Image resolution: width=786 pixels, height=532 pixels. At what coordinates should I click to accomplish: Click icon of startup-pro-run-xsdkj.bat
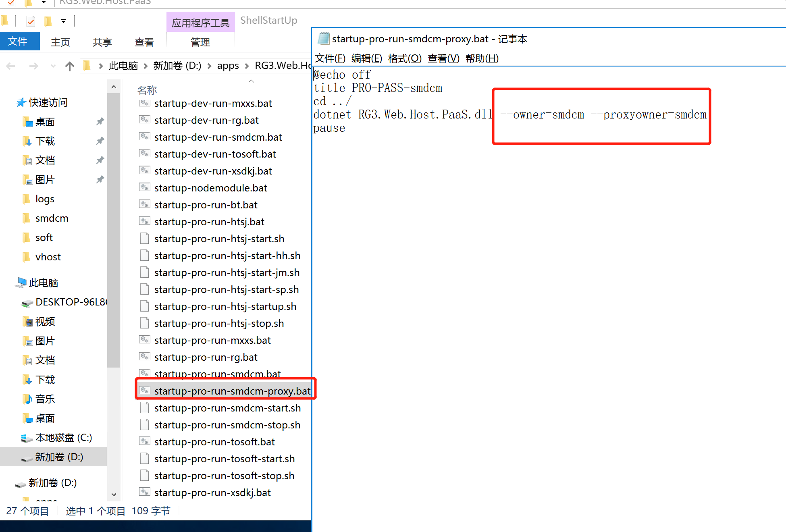(144, 492)
